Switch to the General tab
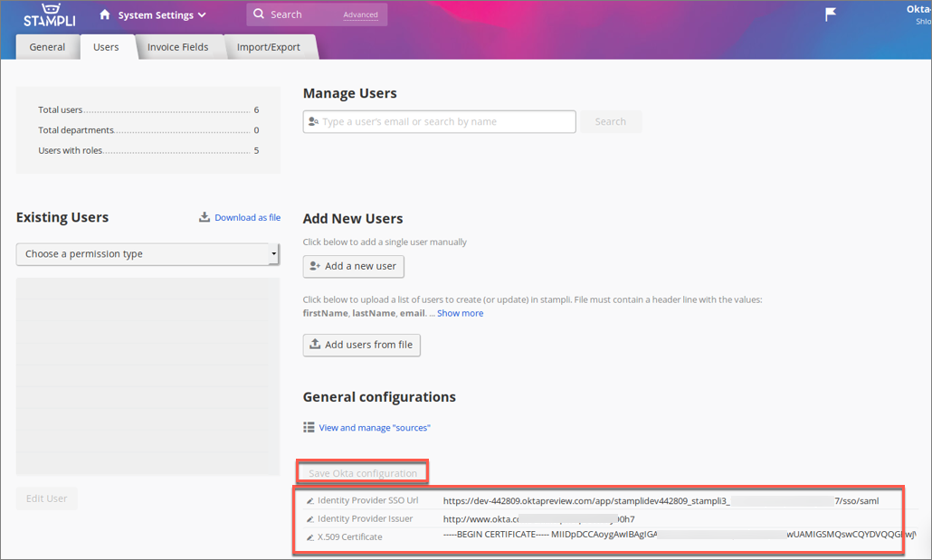 (47, 47)
